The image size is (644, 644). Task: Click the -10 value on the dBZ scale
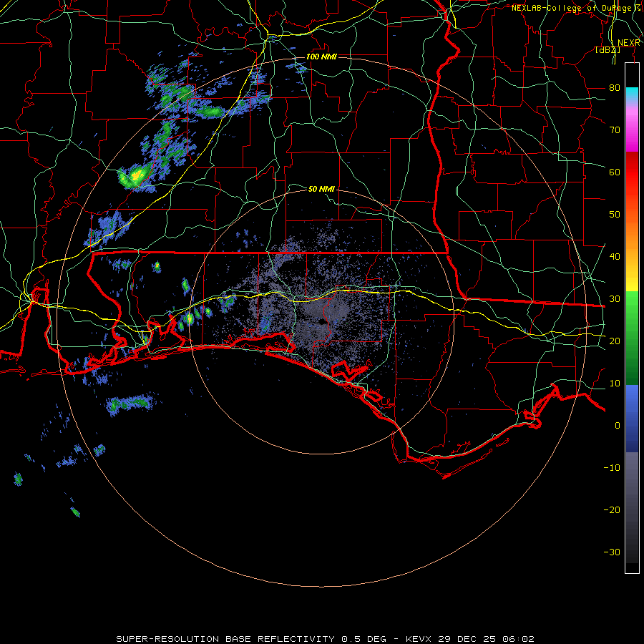click(612, 467)
